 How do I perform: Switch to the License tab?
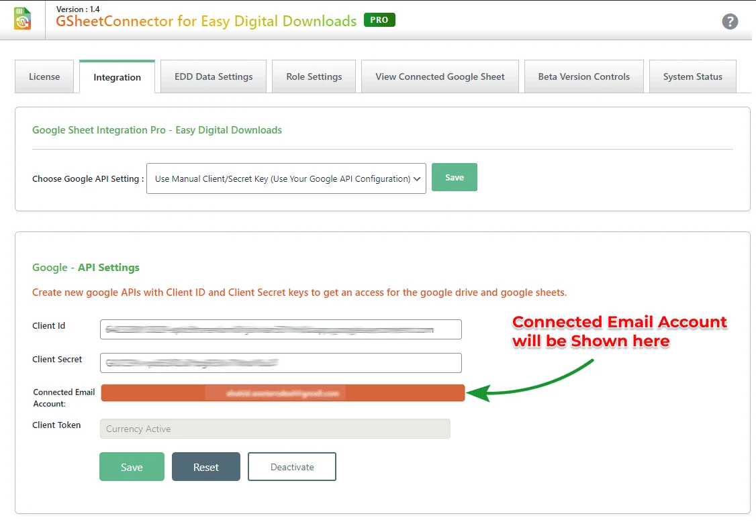click(x=44, y=77)
